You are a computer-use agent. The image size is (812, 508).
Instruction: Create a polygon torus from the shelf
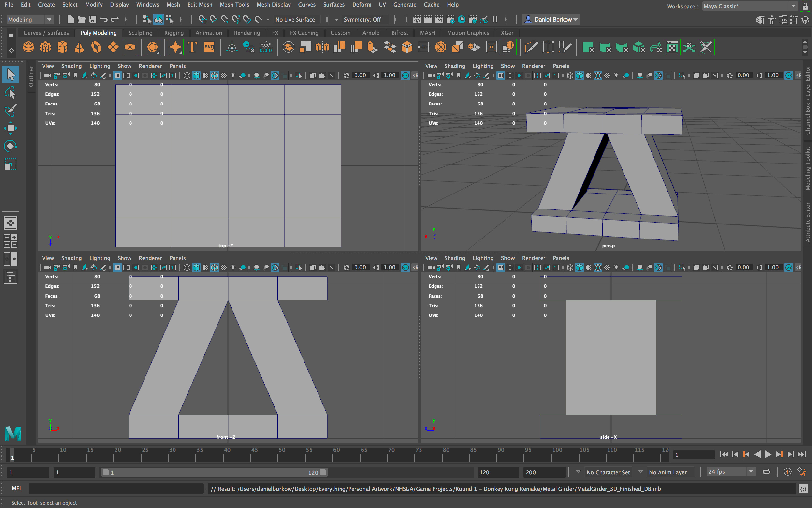[x=96, y=47]
